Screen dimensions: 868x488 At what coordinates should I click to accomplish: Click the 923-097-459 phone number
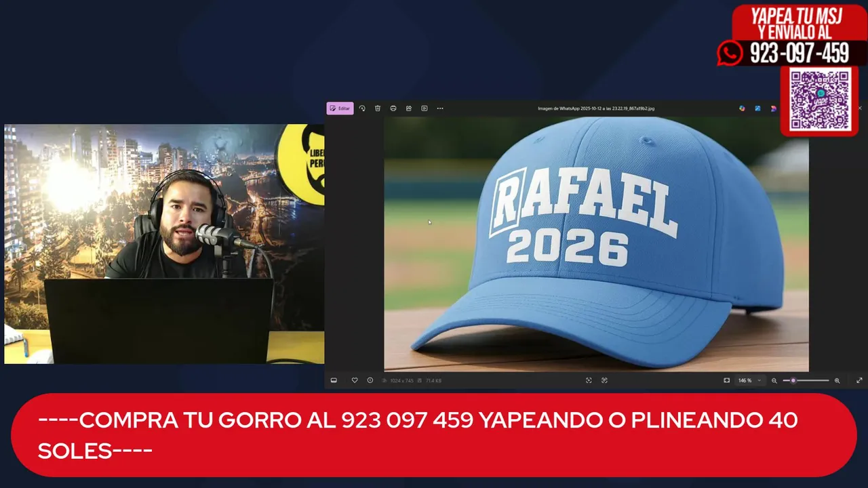pos(800,54)
